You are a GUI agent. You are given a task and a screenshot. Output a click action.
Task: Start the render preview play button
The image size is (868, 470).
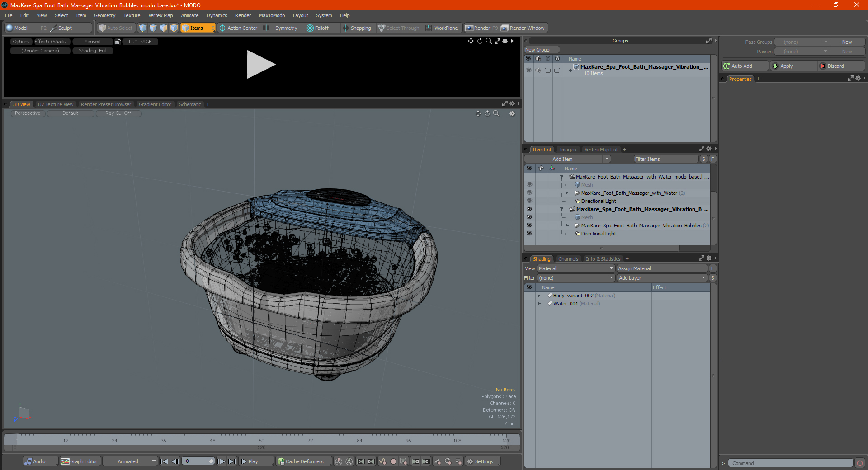[261, 65]
